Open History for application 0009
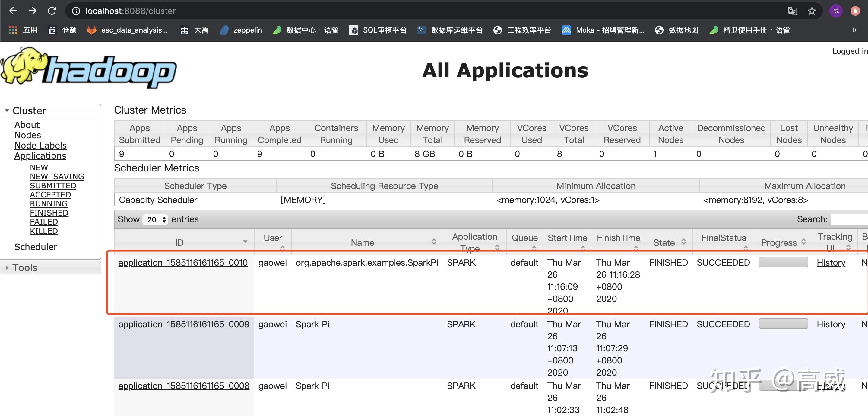 tap(831, 324)
